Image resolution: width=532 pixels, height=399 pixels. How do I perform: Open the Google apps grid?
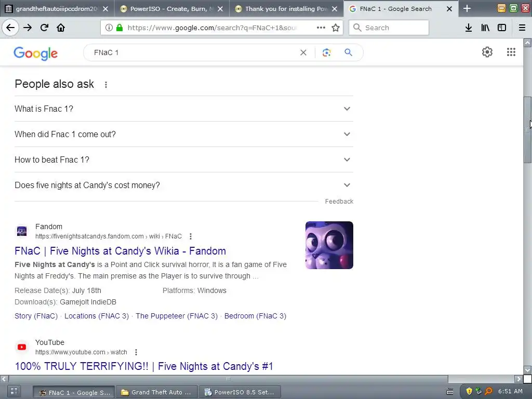[511, 52]
